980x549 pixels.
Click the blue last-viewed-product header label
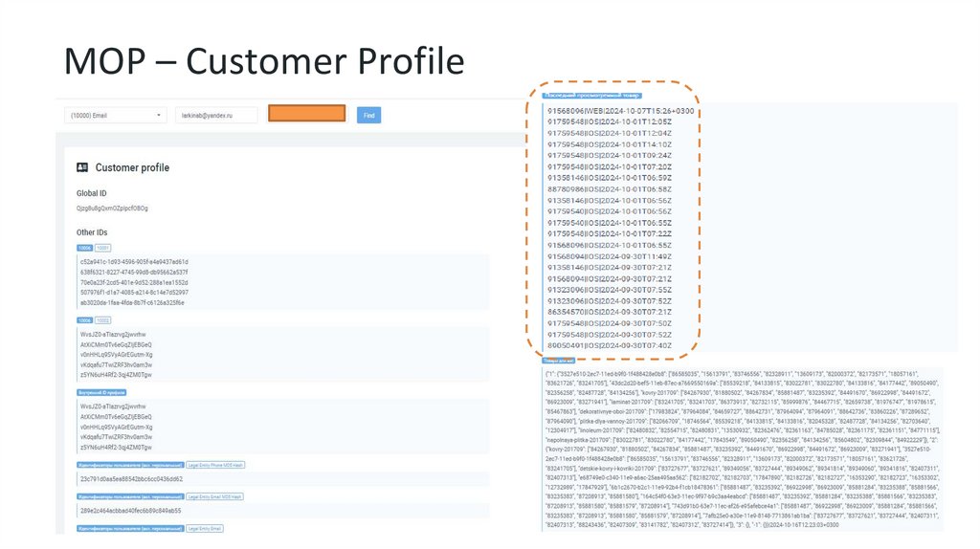[x=591, y=96]
